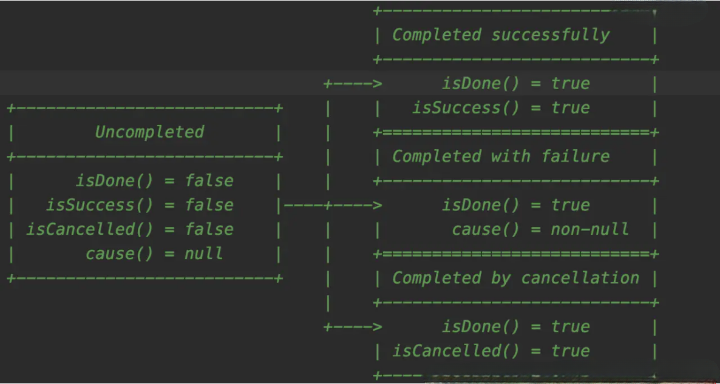
Task: Click 'isDone() = true' under Completed successfully
Action: [x=516, y=84]
